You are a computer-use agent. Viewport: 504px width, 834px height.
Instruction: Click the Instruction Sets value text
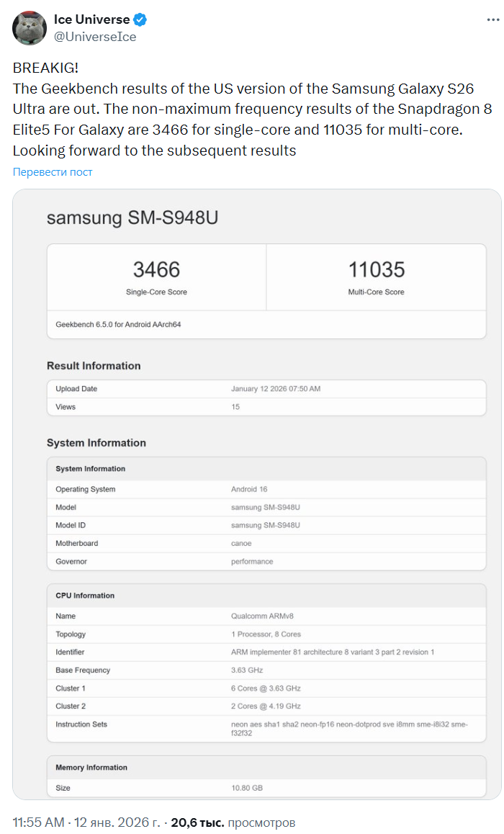point(348,729)
